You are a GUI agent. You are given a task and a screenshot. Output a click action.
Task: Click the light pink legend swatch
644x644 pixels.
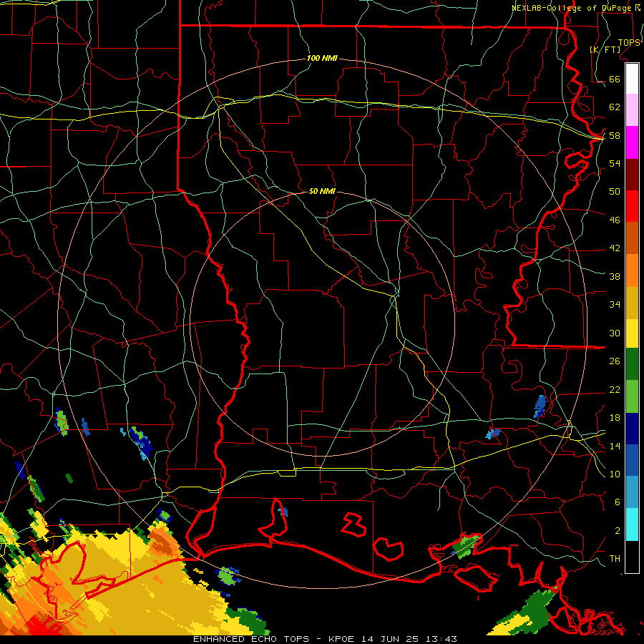pos(632,110)
